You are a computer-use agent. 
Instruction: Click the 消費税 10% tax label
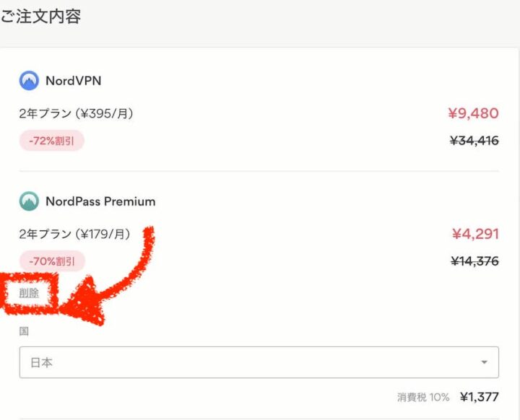tap(423, 397)
